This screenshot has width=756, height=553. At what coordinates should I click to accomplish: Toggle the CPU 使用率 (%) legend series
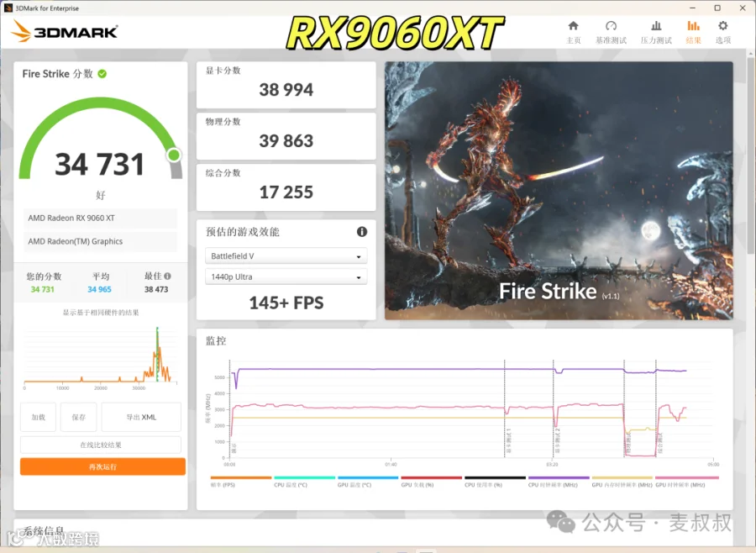[x=495, y=482]
